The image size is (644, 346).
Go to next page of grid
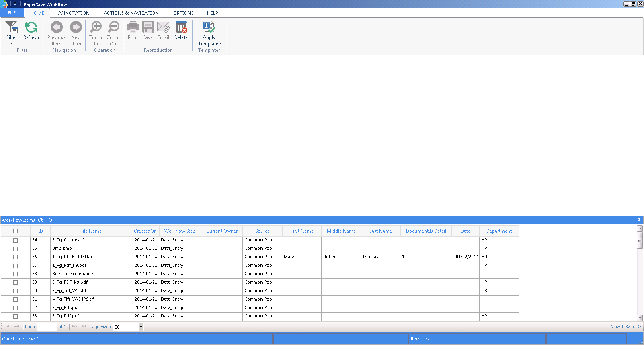point(74,327)
